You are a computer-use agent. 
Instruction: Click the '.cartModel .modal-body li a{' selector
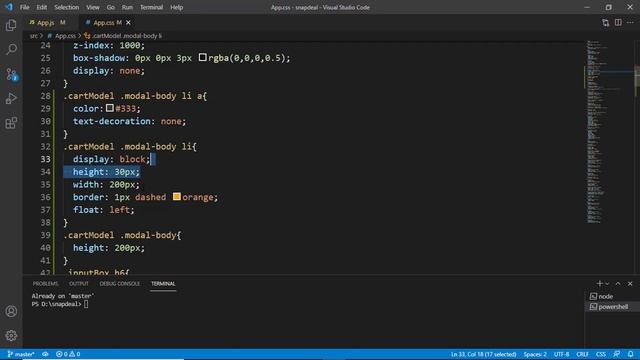[x=135, y=96]
